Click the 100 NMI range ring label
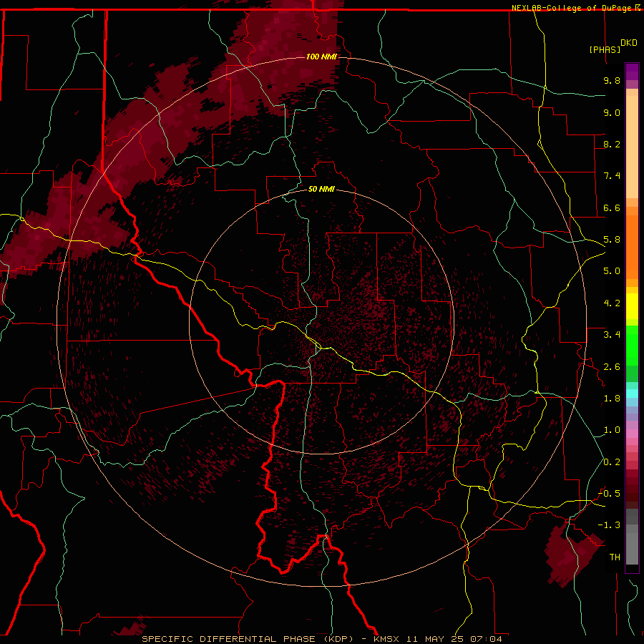The height and width of the screenshot is (644, 644). coord(321,57)
